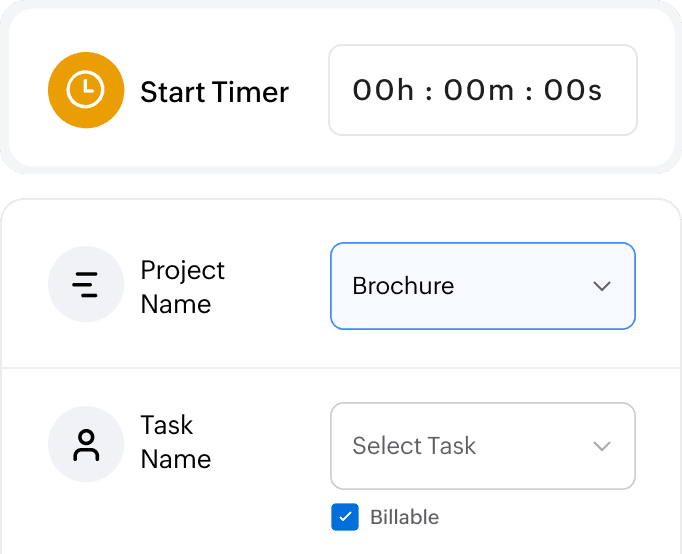Click the Task Name label
The image size is (682, 554).
pos(176,442)
